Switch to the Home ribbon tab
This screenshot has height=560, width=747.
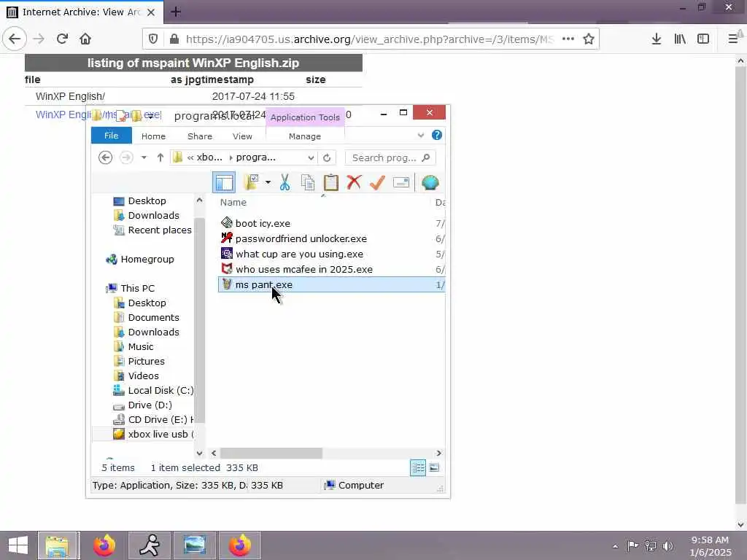tap(153, 136)
